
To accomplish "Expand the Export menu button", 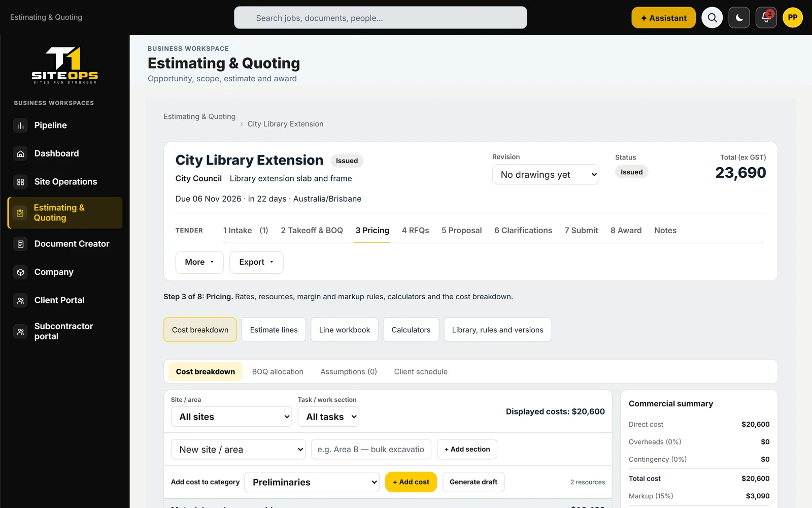I will pyautogui.click(x=256, y=262).
